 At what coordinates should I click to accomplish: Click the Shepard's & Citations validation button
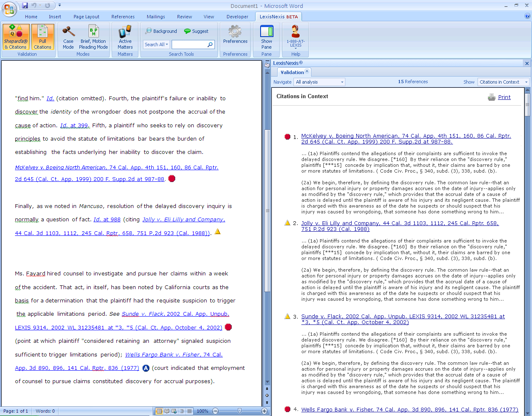[16, 37]
